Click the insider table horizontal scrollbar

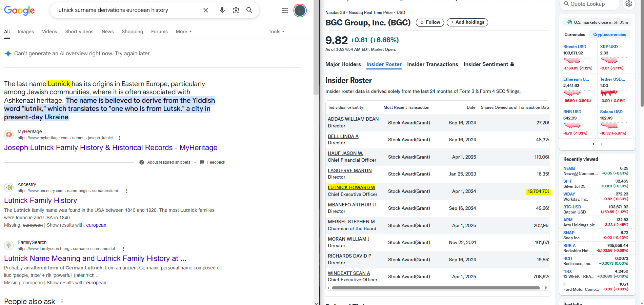point(436,288)
